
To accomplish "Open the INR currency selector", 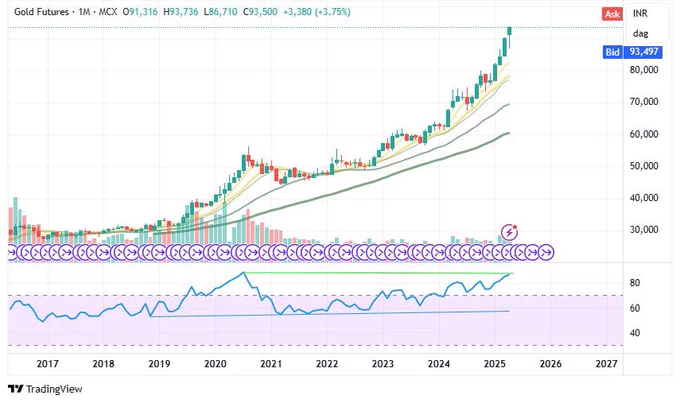I will [x=640, y=13].
